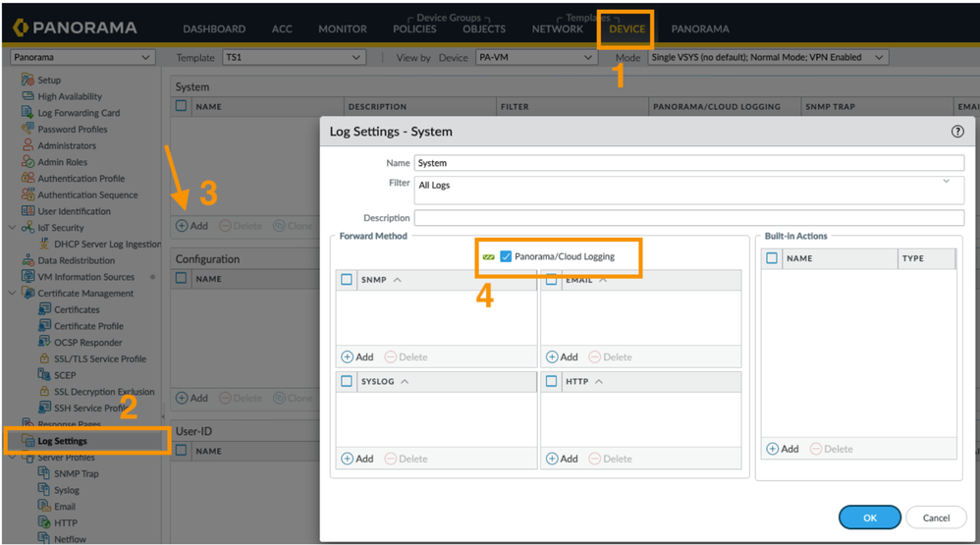This screenshot has height=545, width=980.
Task: Click the help question mark icon in dialog
Action: click(957, 132)
